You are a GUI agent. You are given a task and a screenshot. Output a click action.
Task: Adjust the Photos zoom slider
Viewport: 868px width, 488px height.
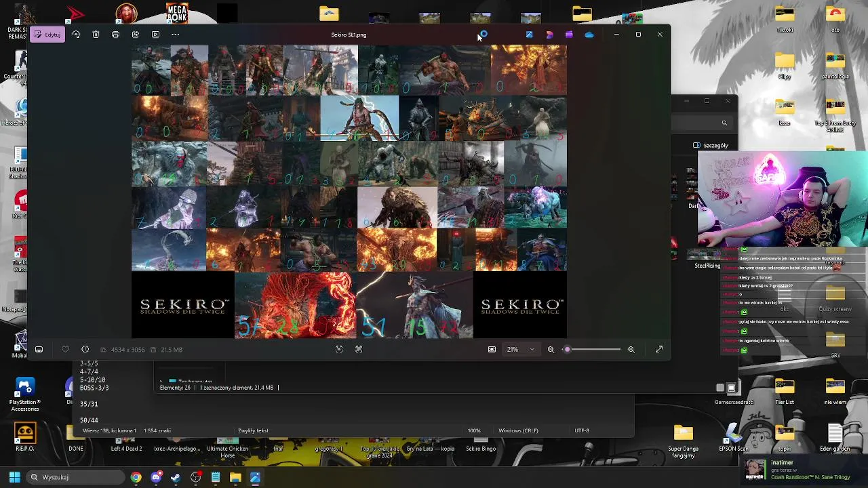[593, 350]
